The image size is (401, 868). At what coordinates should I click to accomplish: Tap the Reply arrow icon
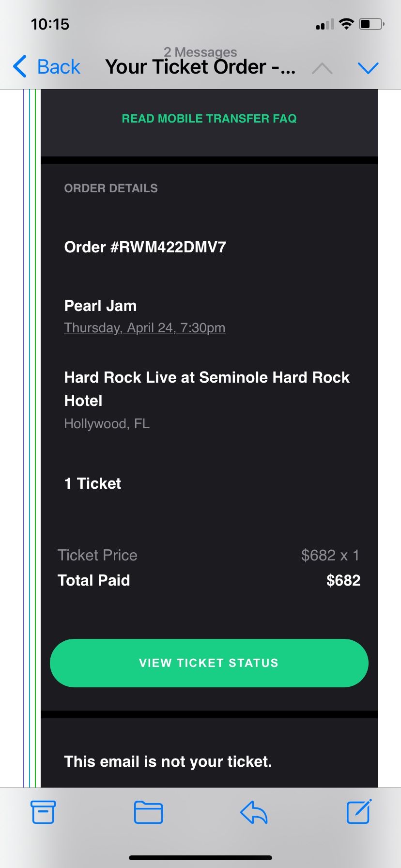(254, 812)
